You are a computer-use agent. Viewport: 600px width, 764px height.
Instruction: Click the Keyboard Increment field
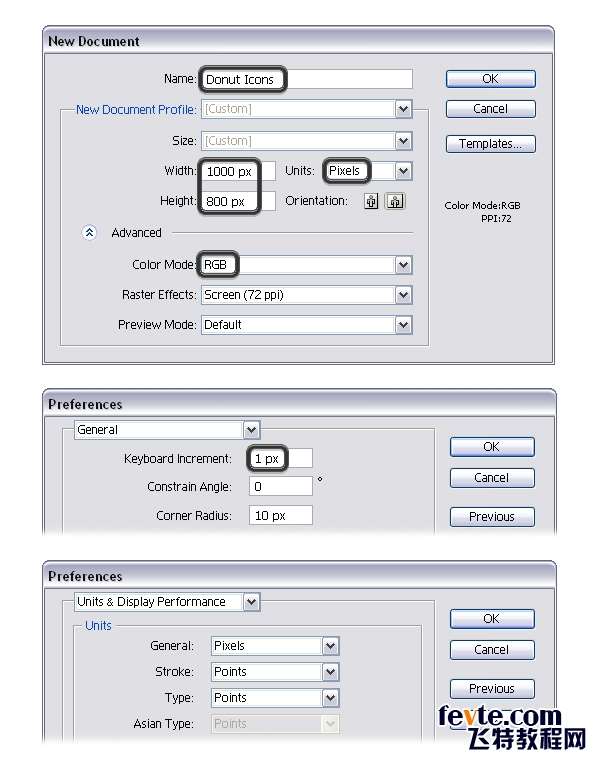click(281, 459)
